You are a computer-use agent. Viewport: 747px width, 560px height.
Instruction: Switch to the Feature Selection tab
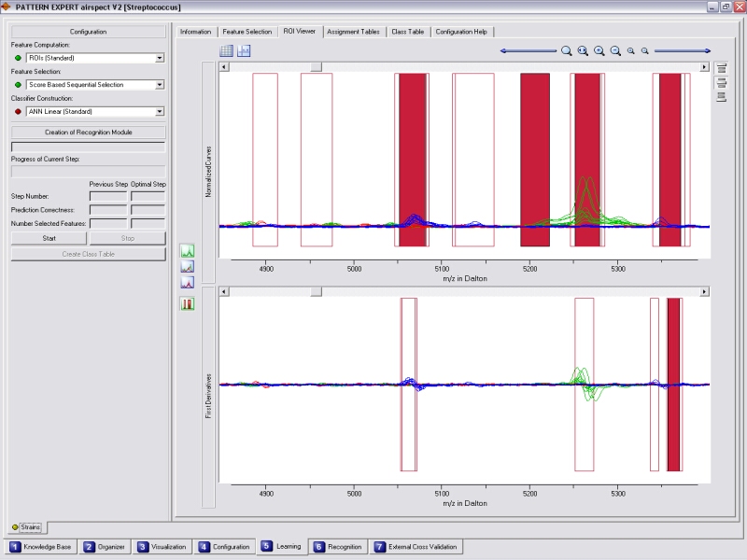pyautogui.click(x=247, y=32)
